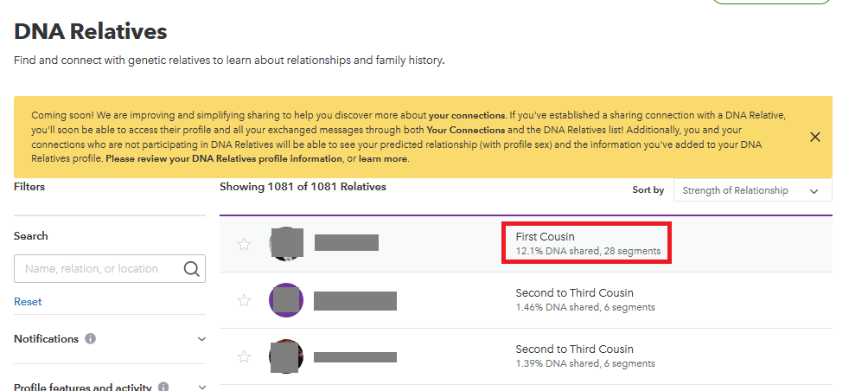This screenshot has width=868, height=391.
Task: Open Strength of Relationship sort dropdown
Action: pyautogui.click(x=752, y=190)
